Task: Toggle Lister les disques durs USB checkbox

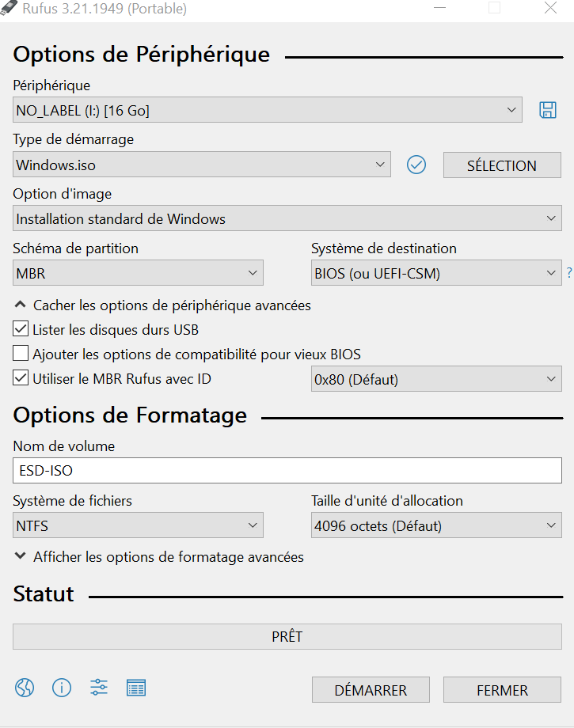Action: click(x=21, y=328)
